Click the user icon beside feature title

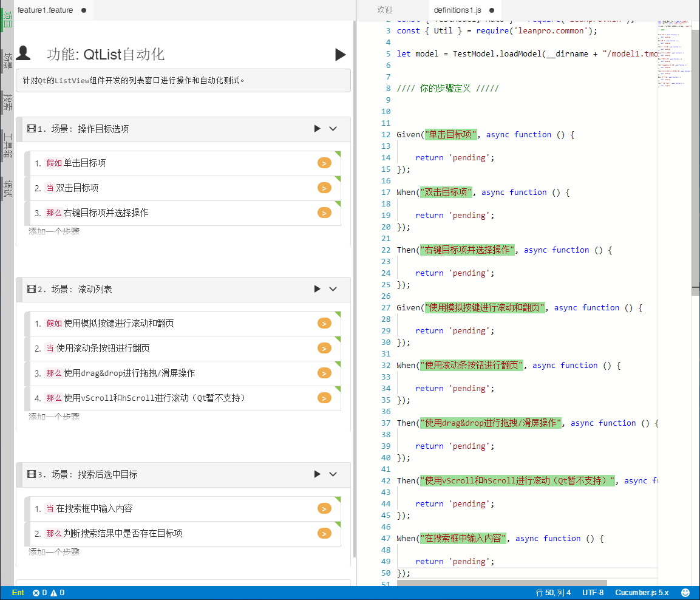click(23, 53)
